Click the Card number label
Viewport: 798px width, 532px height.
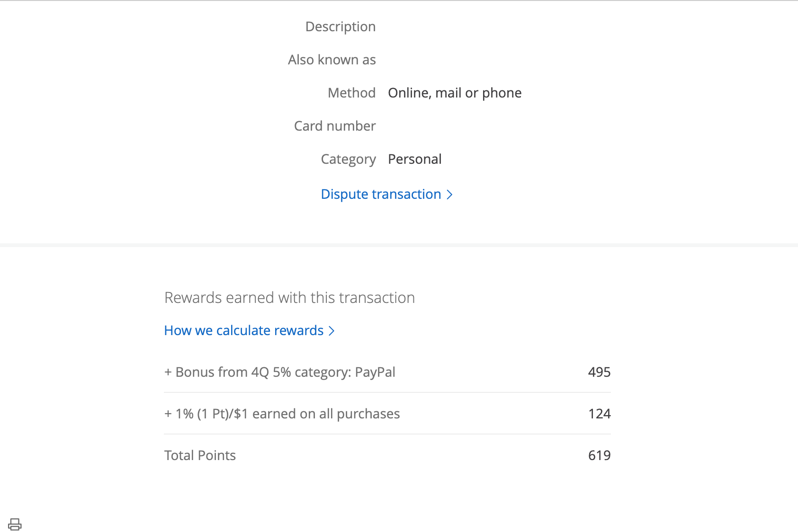click(x=334, y=126)
